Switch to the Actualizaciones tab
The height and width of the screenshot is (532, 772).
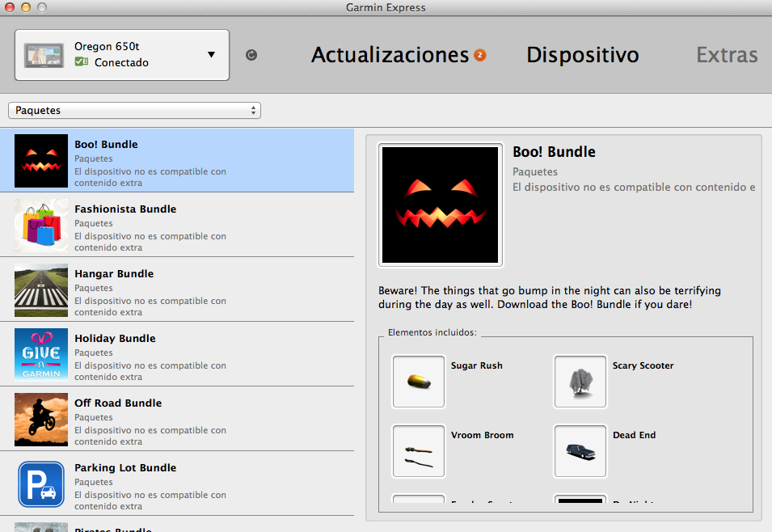[390, 55]
